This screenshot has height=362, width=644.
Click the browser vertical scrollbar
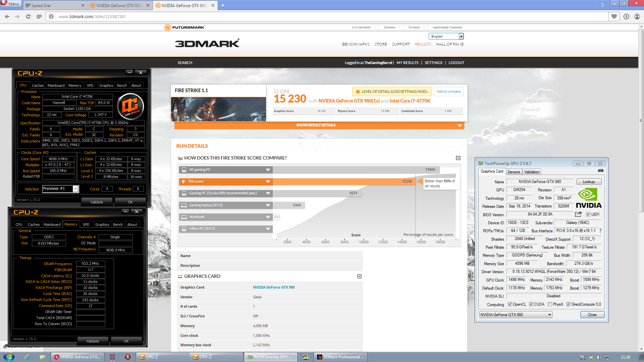(x=641, y=121)
